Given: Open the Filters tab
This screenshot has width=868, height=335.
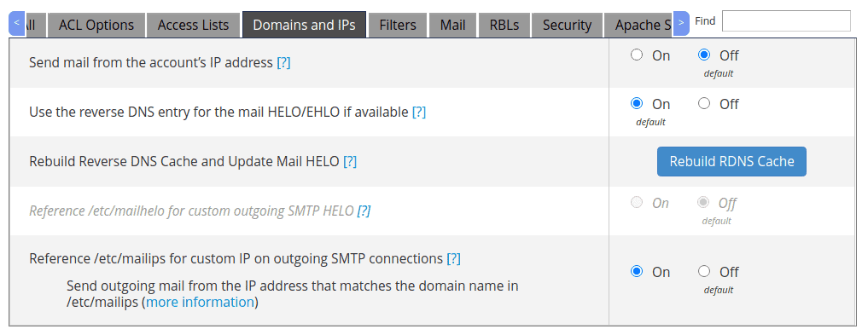Looking at the screenshot, I should click(398, 25).
